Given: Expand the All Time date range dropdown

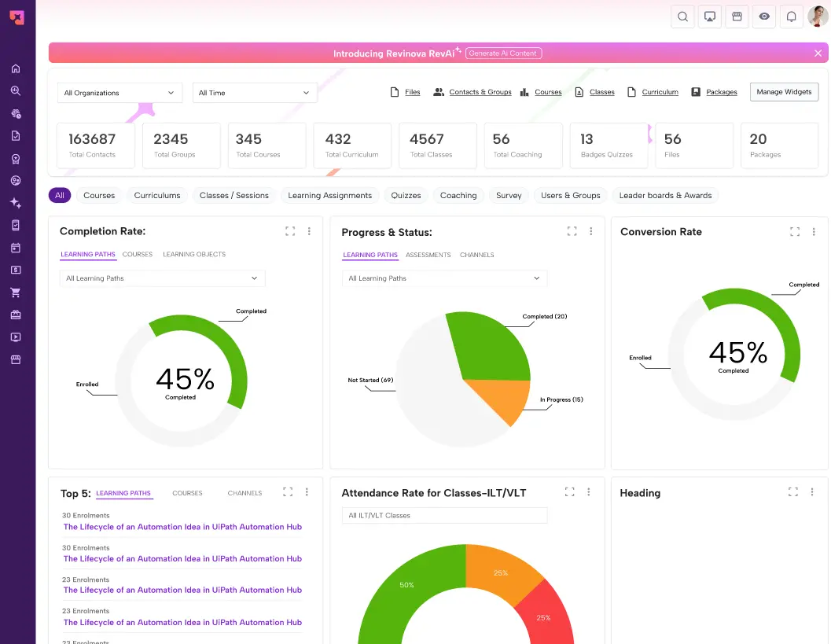Looking at the screenshot, I should pyautogui.click(x=255, y=93).
